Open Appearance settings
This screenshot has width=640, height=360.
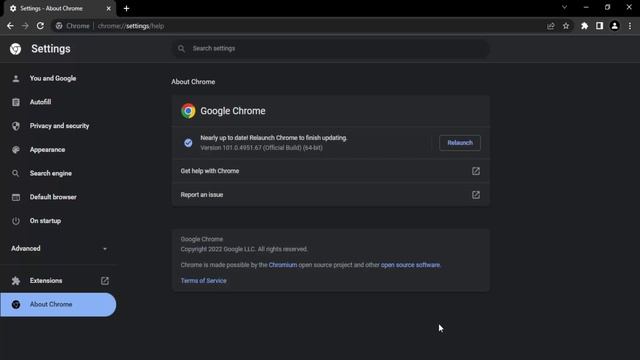(58, 149)
